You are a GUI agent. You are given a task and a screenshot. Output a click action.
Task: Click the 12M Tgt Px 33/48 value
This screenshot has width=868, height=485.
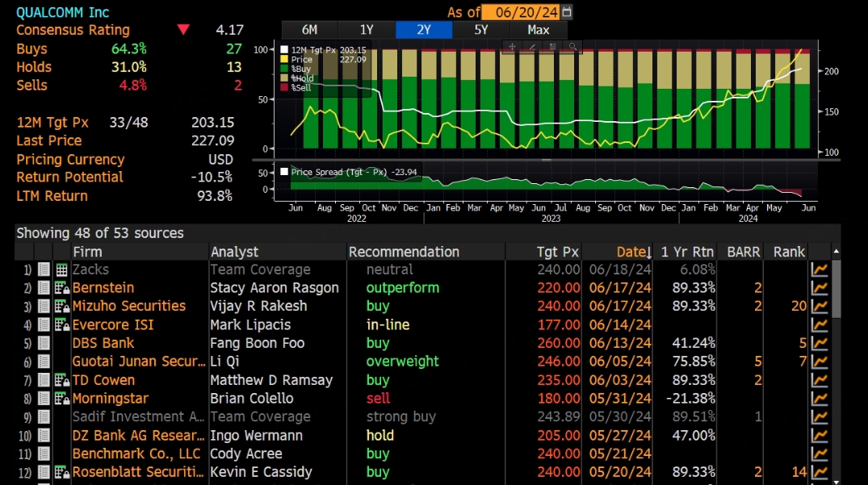point(128,122)
